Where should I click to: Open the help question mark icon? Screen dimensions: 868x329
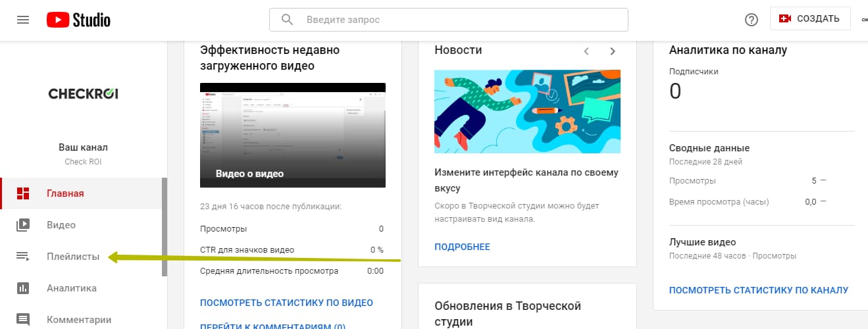[752, 20]
